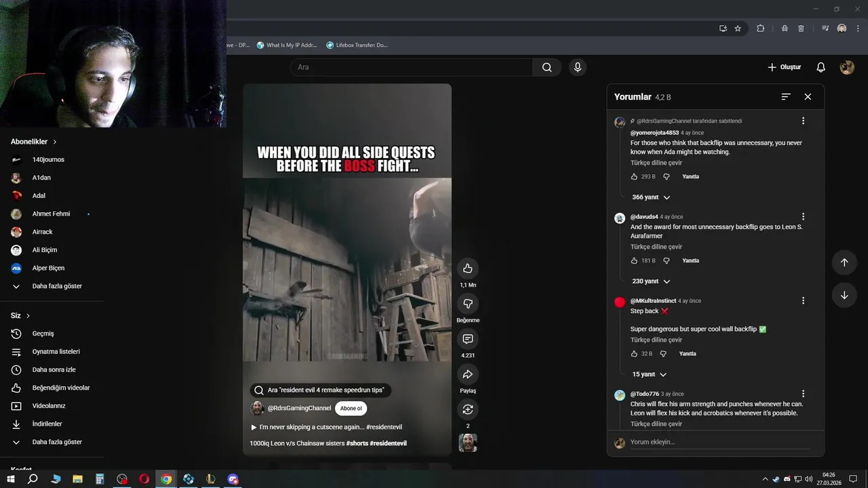Open the comments button showing 4.231
868x488 pixels.
(467, 339)
